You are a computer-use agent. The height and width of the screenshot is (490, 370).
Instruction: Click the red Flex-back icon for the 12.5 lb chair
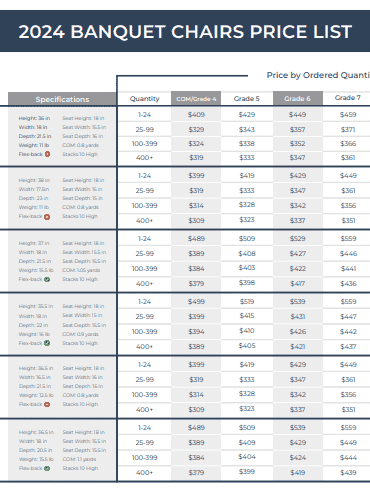pyautogui.click(x=47, y=404)
